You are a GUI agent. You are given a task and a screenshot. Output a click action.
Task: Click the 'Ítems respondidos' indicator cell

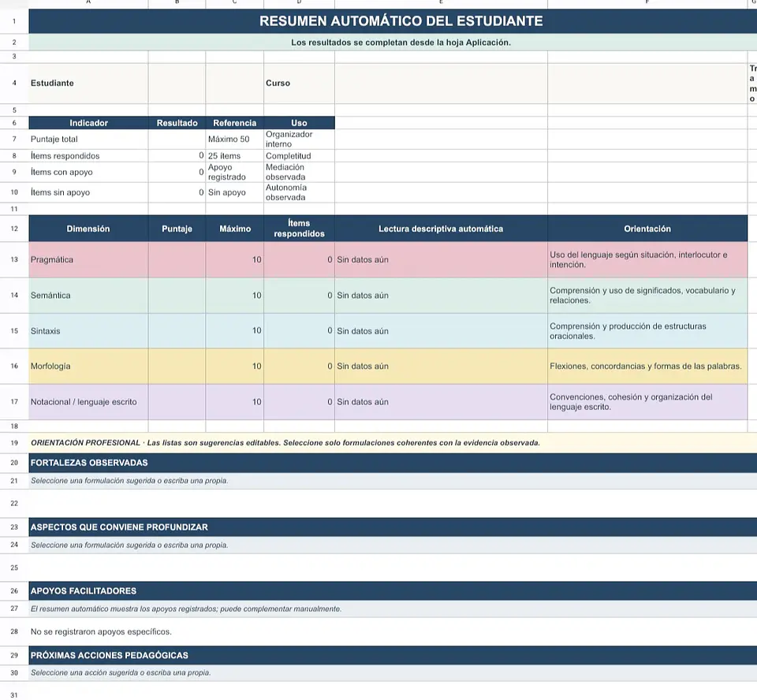coord(88,156)
